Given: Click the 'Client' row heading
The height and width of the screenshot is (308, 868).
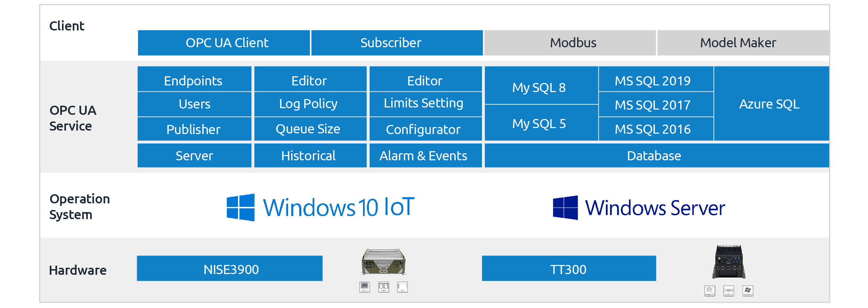Looking at the screenshot, I should (67, 26).
